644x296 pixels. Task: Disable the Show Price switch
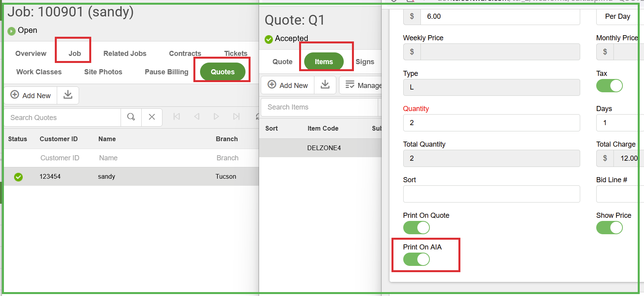[x=610, y=228]
